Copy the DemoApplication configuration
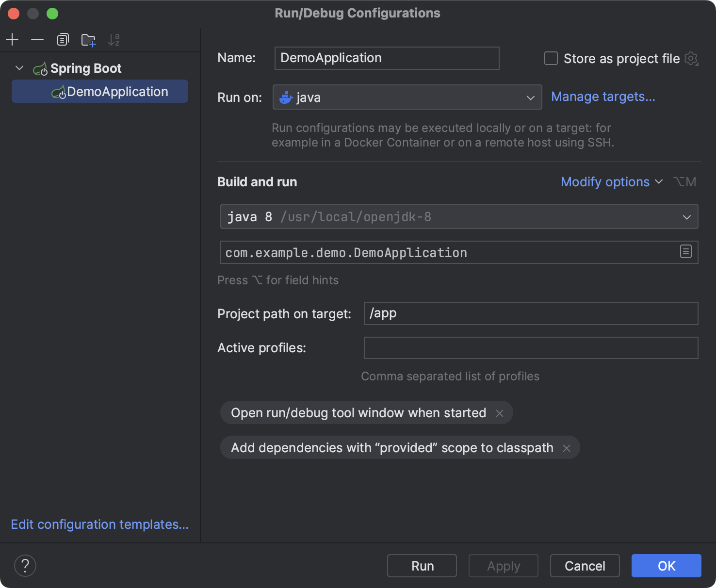The image size is (716, 588). (63, 39)
